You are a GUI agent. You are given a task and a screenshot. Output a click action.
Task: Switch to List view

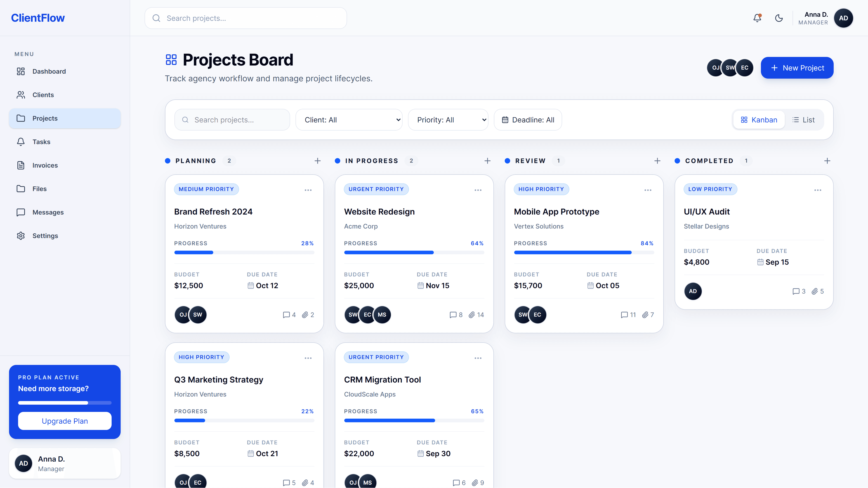pyautogui.click(x=803, y=120)
